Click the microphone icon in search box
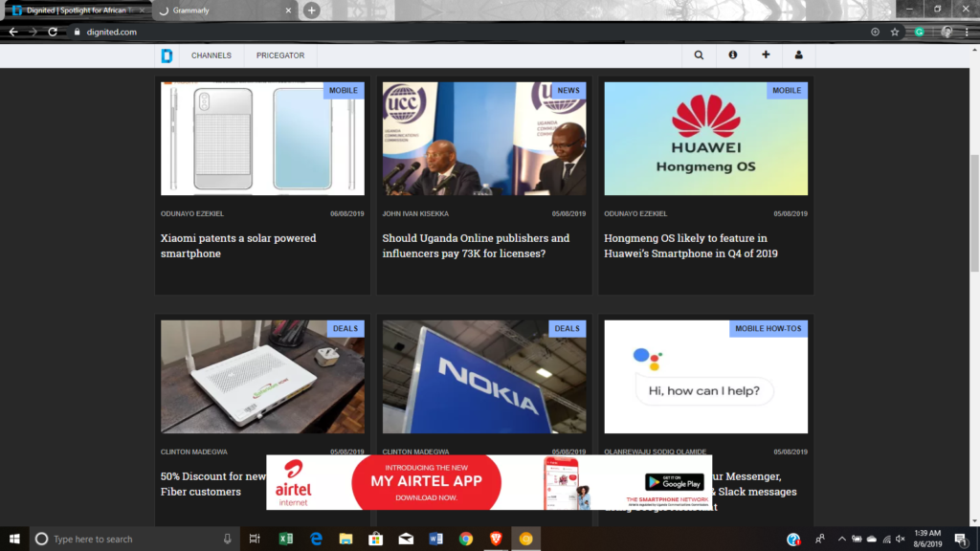The width and height of the screenshot is (980, 551). [x=228, y=539]
